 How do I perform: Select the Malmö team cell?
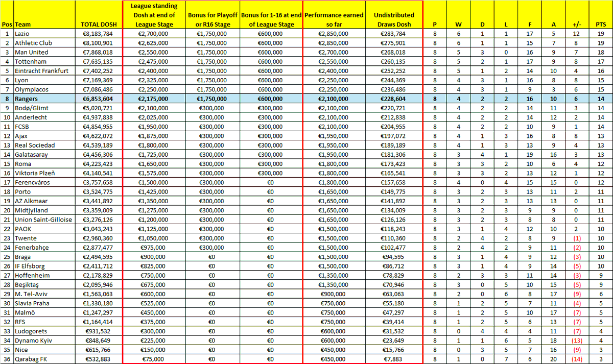click(x=44, y=312)
